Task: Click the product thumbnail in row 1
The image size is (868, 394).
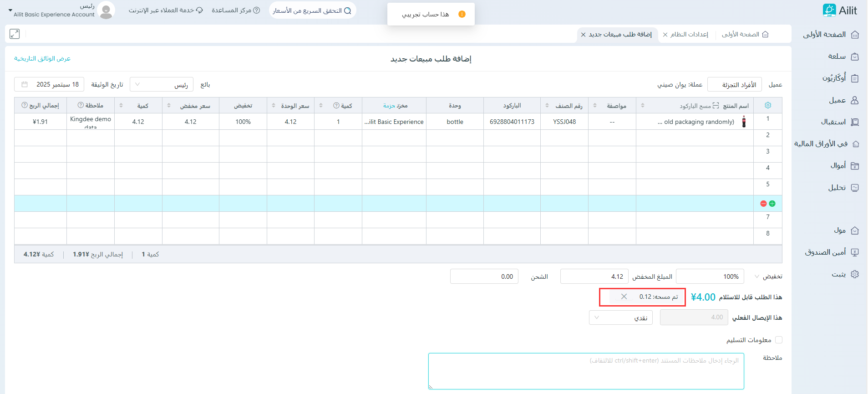Action: click(x=744, y=122)
